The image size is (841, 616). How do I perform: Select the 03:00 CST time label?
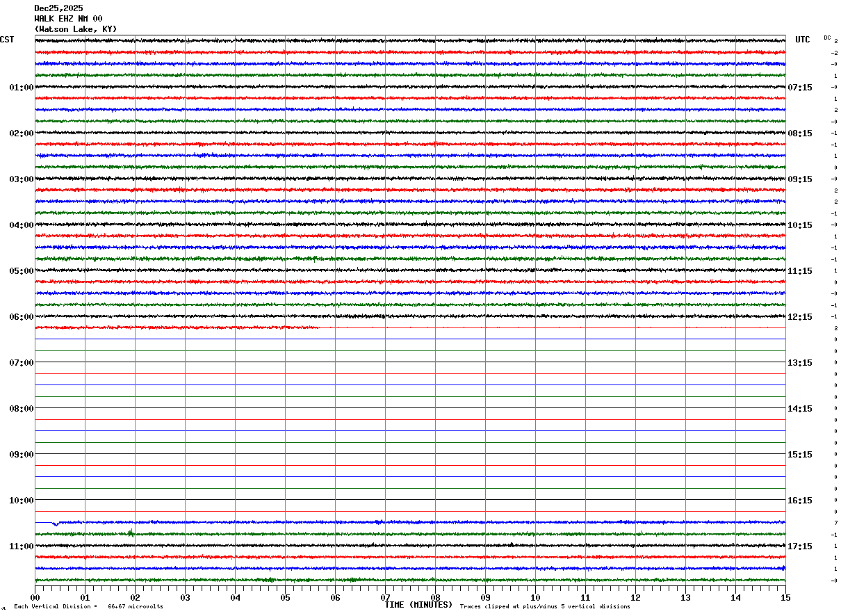pos(22,179)
